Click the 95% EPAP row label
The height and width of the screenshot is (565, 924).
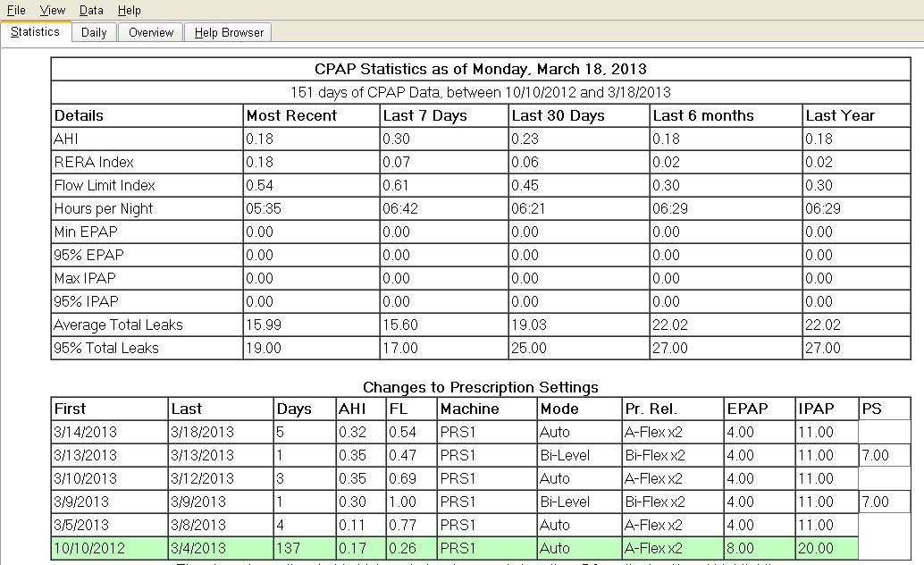point(88,255)
